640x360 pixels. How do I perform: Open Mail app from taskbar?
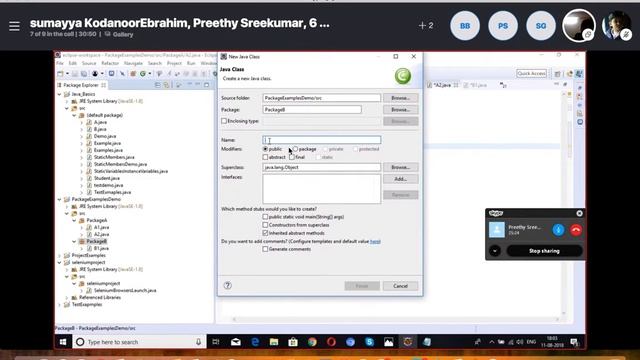(236, 342)
